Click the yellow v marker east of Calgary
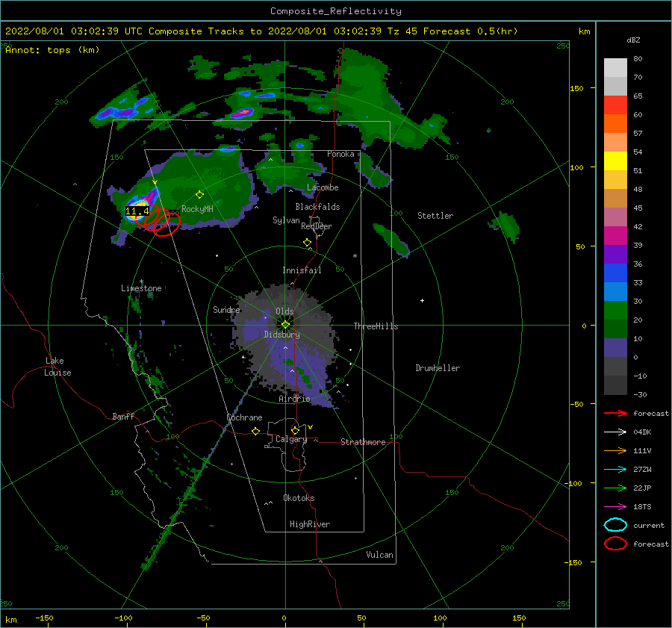The height and width of the screenshot is (628, 672). (x=310, y=427)
